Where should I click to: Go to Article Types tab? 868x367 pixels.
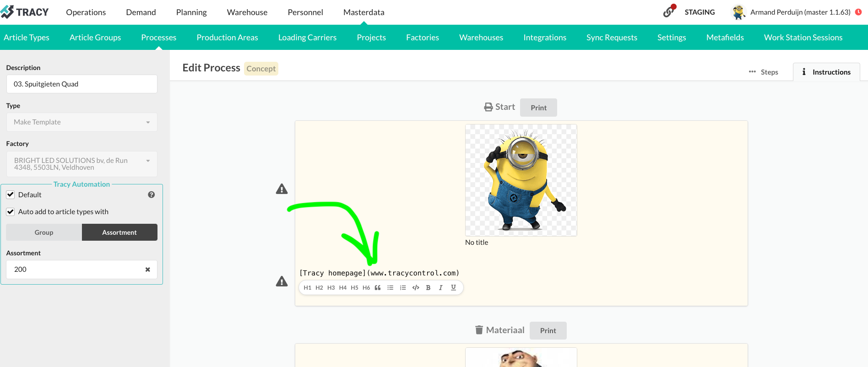point(27,38)
